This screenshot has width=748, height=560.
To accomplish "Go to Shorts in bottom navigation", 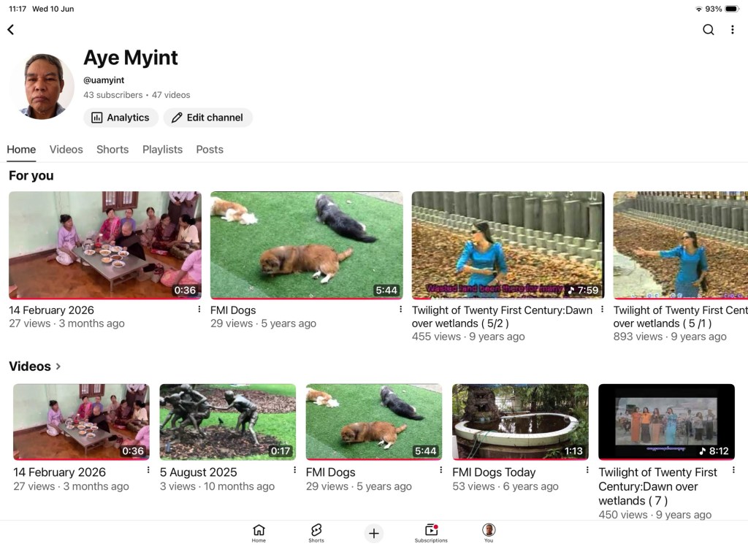I will pos(316,533).
